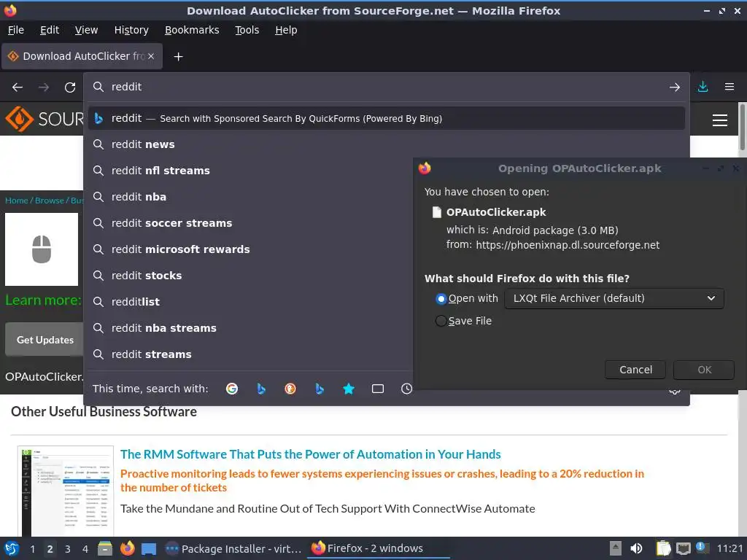Launch Firefox from taskbar quick launch

[x=127, y=548]
